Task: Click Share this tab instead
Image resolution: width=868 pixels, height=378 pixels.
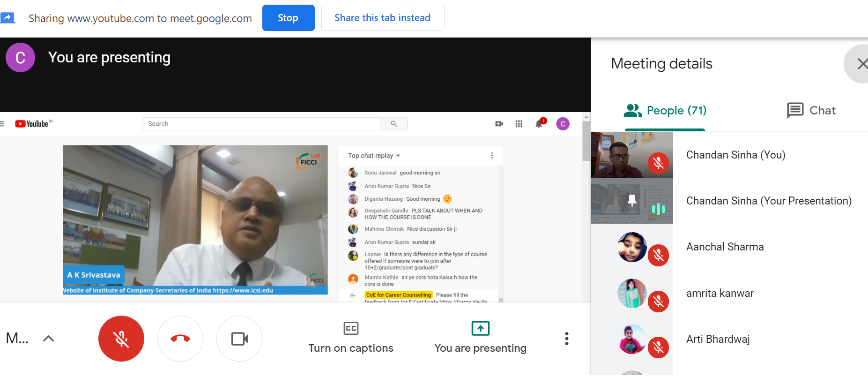Action: point(382,18)
